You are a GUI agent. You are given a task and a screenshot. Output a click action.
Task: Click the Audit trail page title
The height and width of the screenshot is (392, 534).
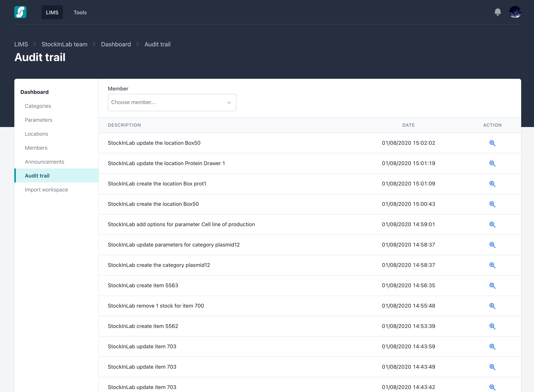tap(40, 57)
